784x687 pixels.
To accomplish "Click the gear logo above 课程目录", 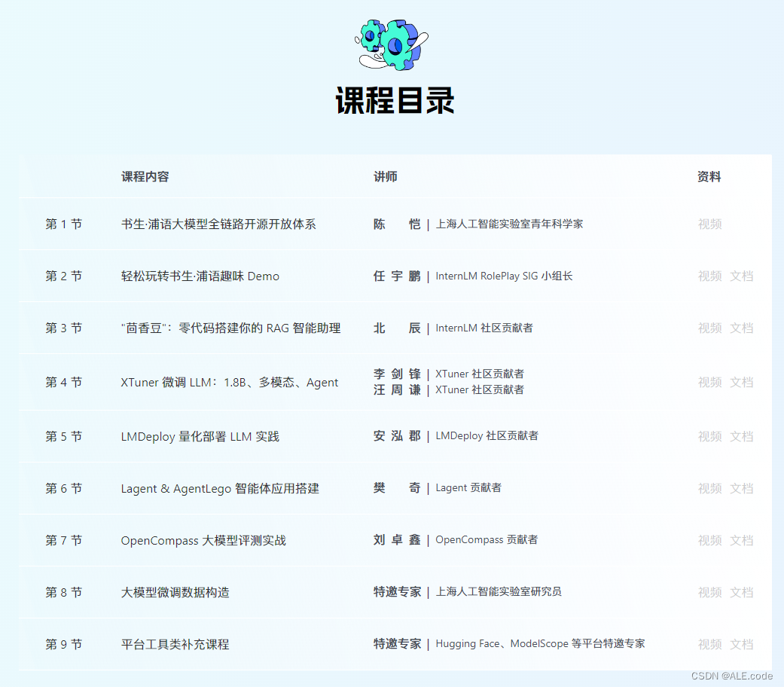I will point(392,44).
